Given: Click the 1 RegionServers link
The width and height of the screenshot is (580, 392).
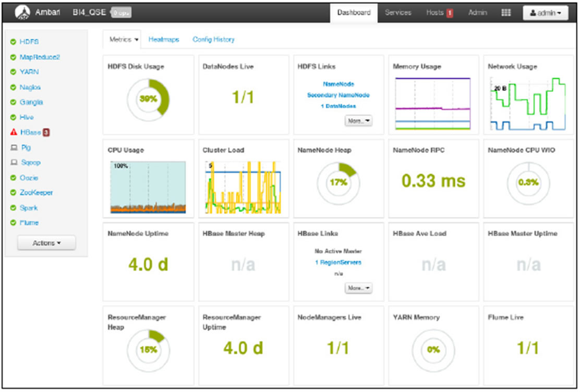Looking at the screenshot, I should [338, 262].
